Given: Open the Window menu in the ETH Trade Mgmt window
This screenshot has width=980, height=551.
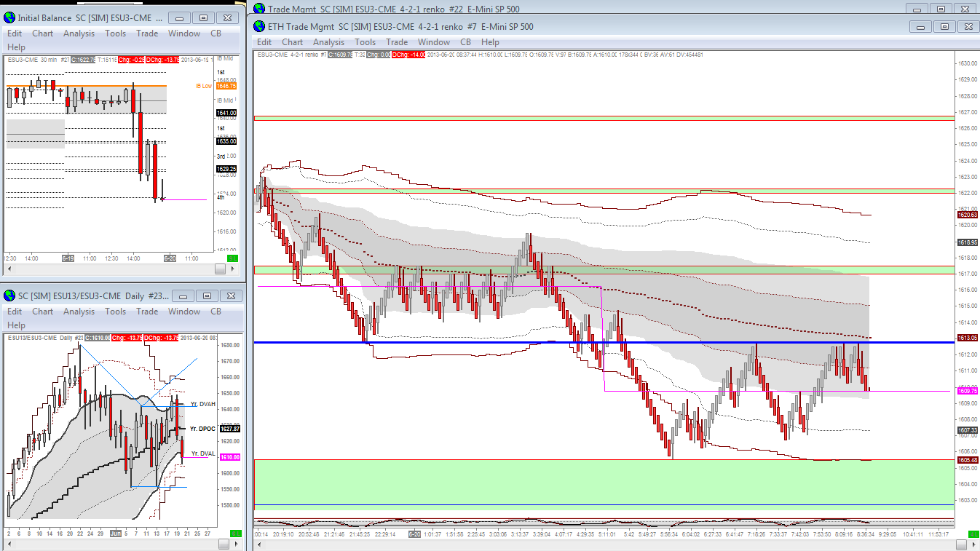Looking at the screenshot, I should coord(434,42).
